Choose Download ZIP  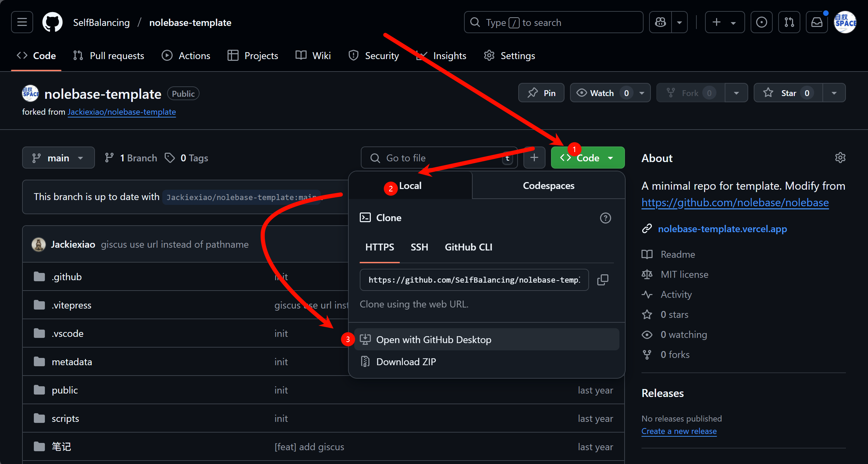(486, 362)
